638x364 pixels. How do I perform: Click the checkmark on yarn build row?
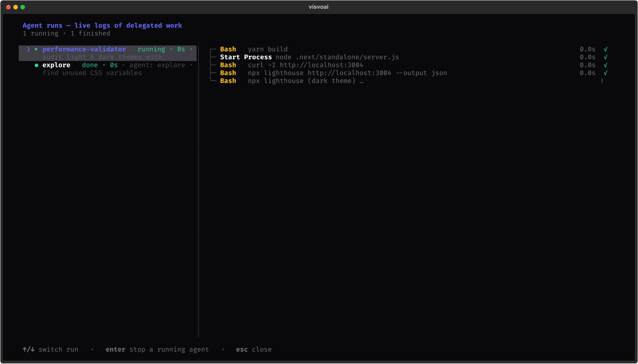click(605, 49)
